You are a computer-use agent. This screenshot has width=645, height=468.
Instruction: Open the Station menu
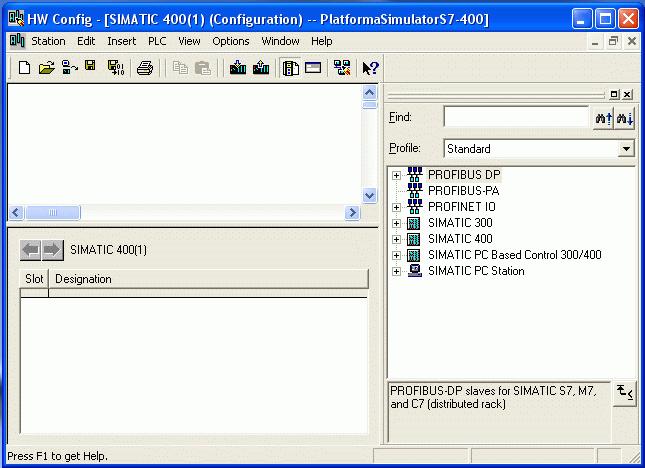point(48,41)
